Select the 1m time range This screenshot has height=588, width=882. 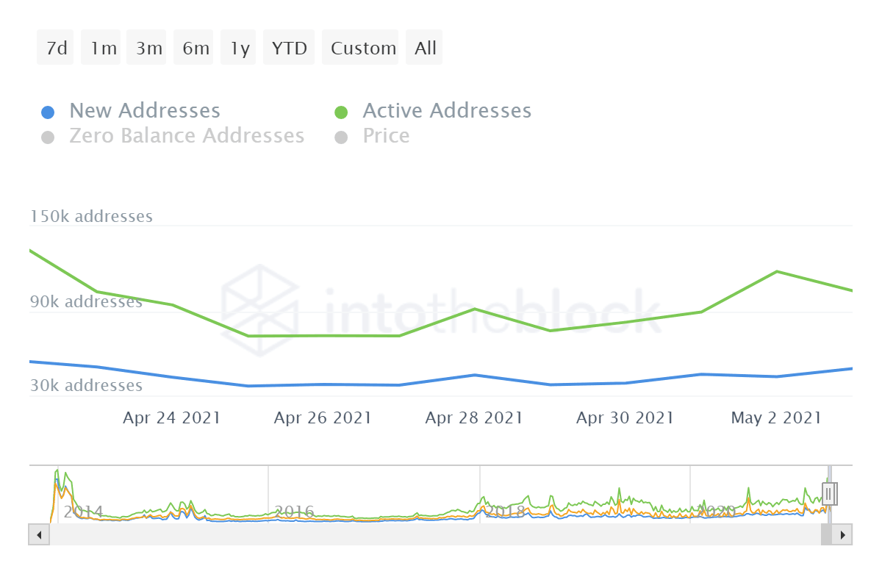(104, 49)
